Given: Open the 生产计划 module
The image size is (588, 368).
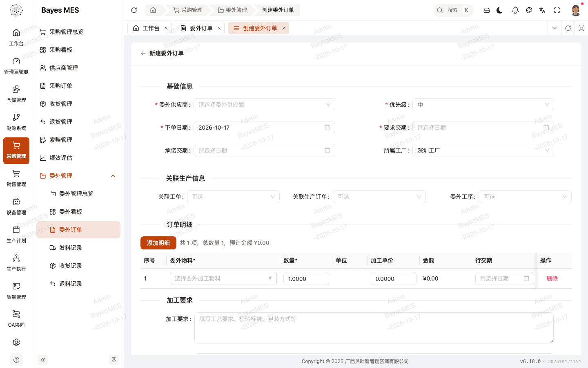Looking at the screenshot, I should (16, 235).
